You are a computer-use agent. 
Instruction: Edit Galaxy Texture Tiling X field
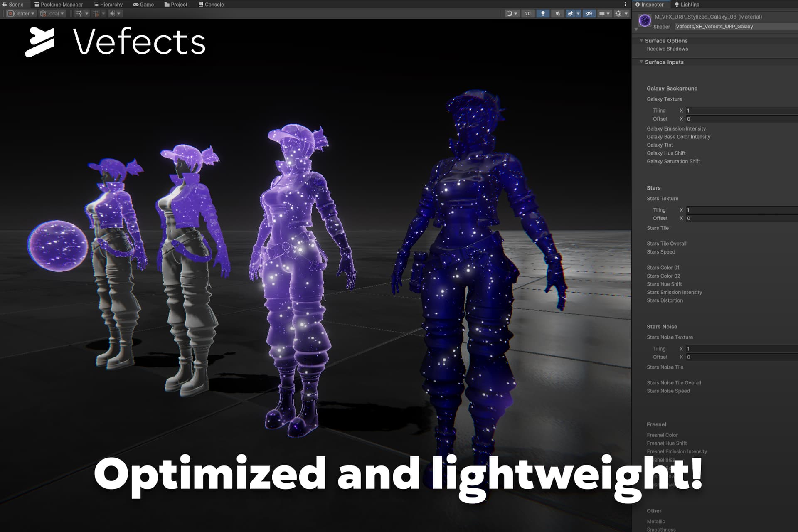tap(741, 111)
